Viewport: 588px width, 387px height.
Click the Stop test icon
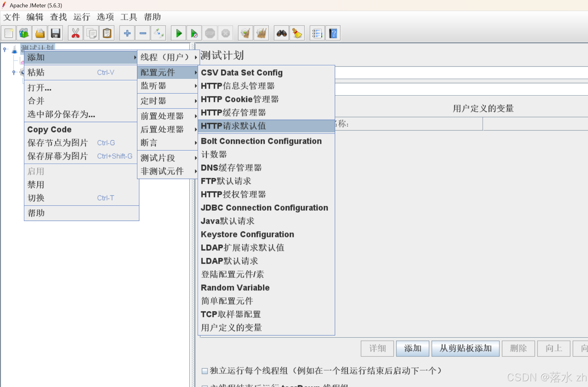click(210, 33)
